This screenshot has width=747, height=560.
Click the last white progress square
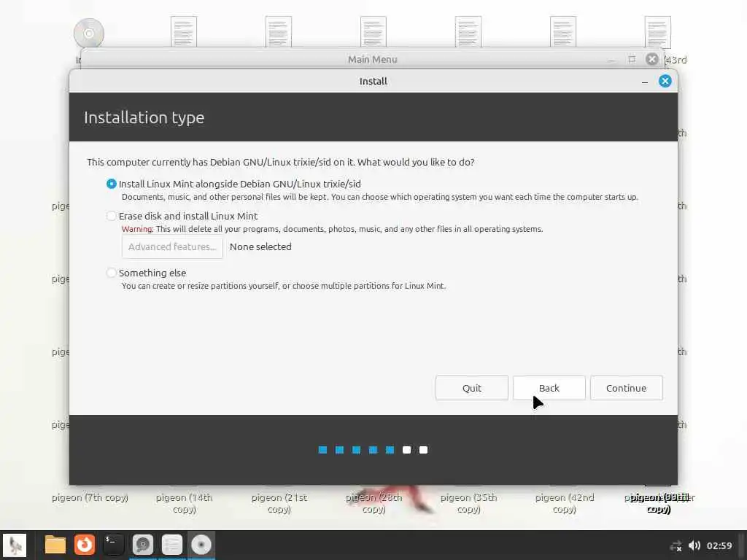click(x=423, y=450)
